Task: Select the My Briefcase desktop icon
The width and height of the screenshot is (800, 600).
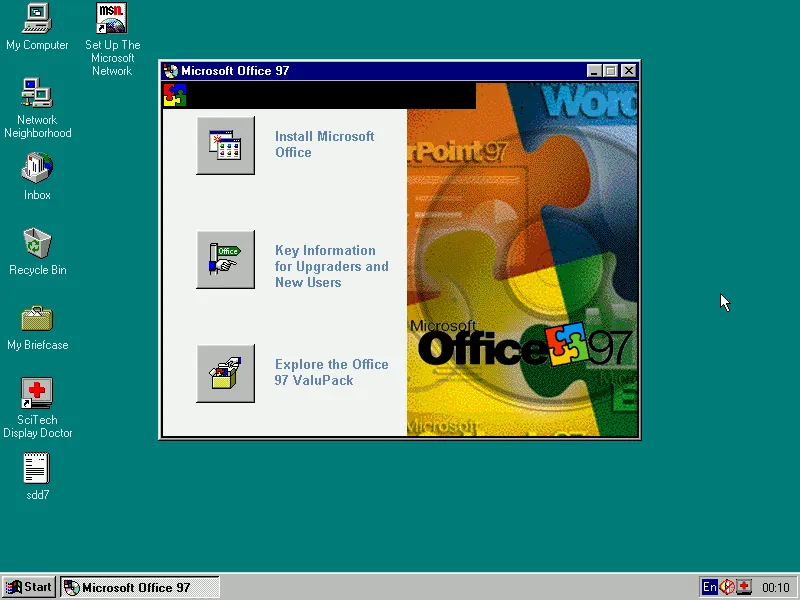Action: pos(37,328)
